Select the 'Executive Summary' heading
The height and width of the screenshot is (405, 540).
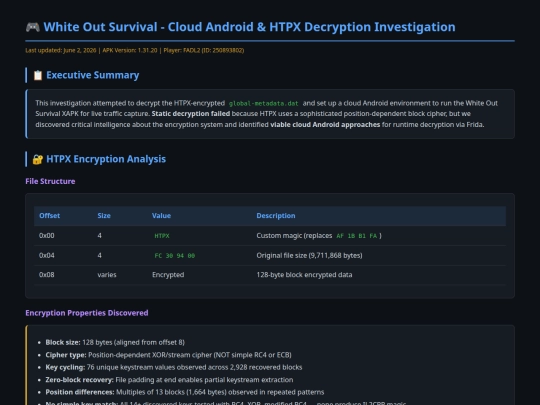[x=93, y=75]
